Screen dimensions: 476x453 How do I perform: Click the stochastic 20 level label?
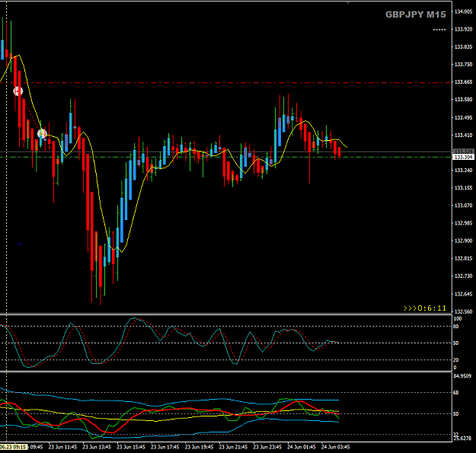pyautogui.click(x=456, y=360)
